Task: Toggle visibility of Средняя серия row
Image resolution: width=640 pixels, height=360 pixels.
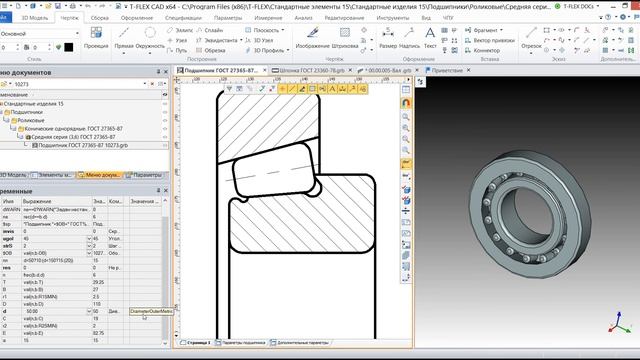Action: pos(165,137)
